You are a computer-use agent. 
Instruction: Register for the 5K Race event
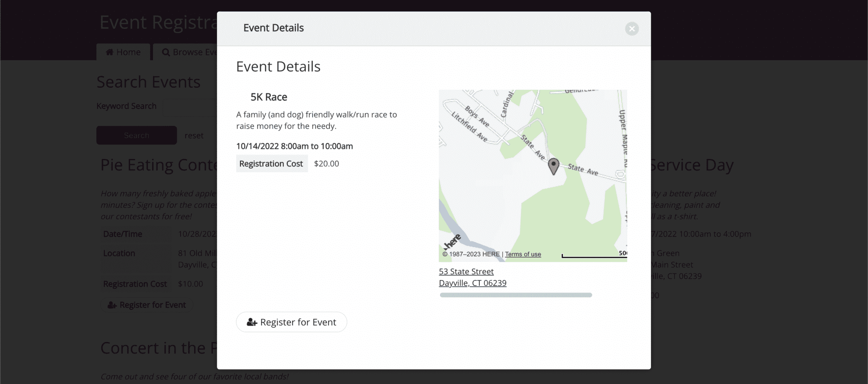coord(291,322)
